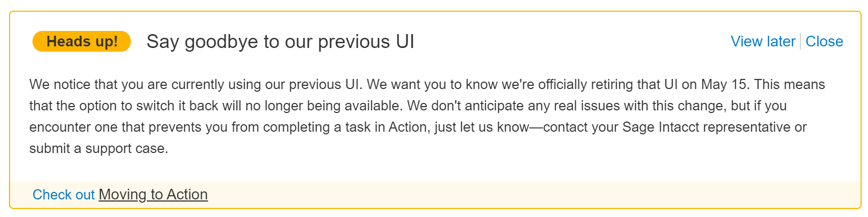Click the divider between View later and Close

pyautogui.click(x=800, y=42)
